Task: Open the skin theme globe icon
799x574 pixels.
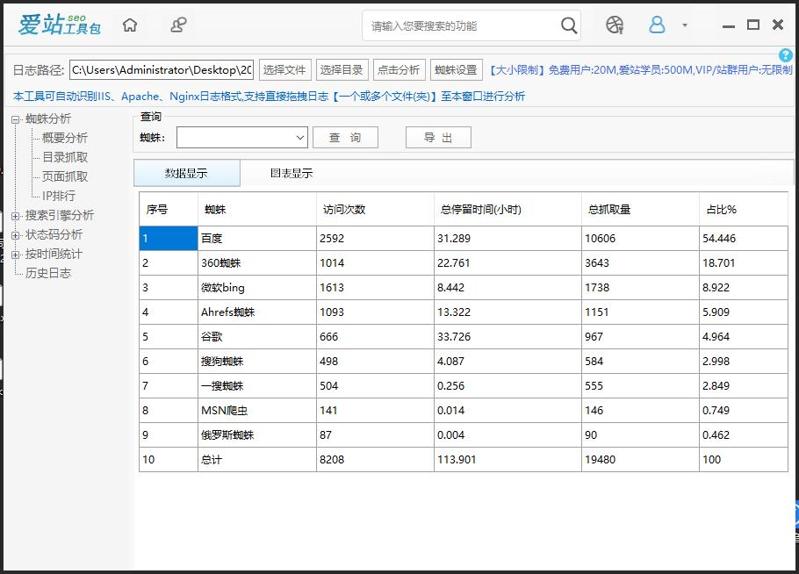Action: click(615, 26)
